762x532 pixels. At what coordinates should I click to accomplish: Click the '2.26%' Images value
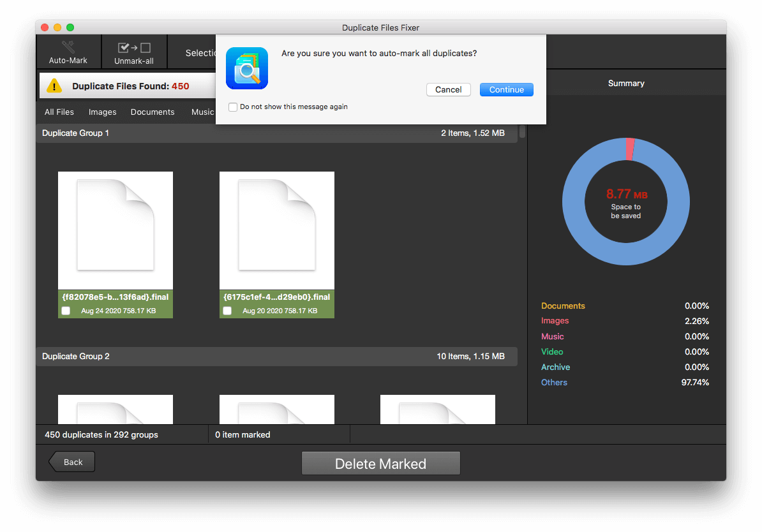coord(697,321)
